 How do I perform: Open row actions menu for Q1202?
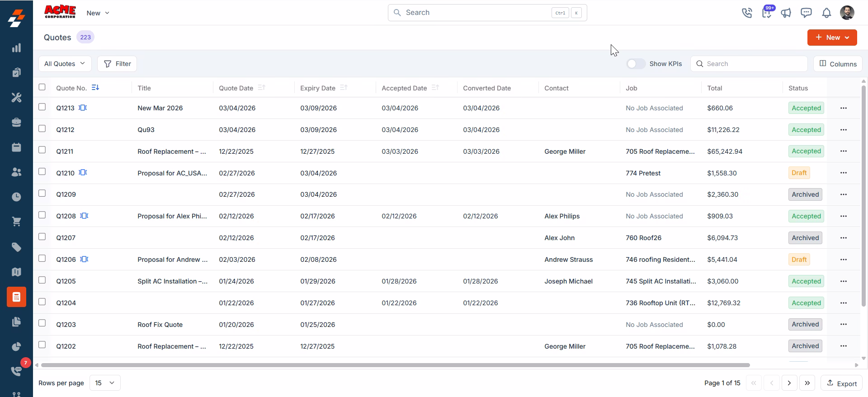[843, 346]
